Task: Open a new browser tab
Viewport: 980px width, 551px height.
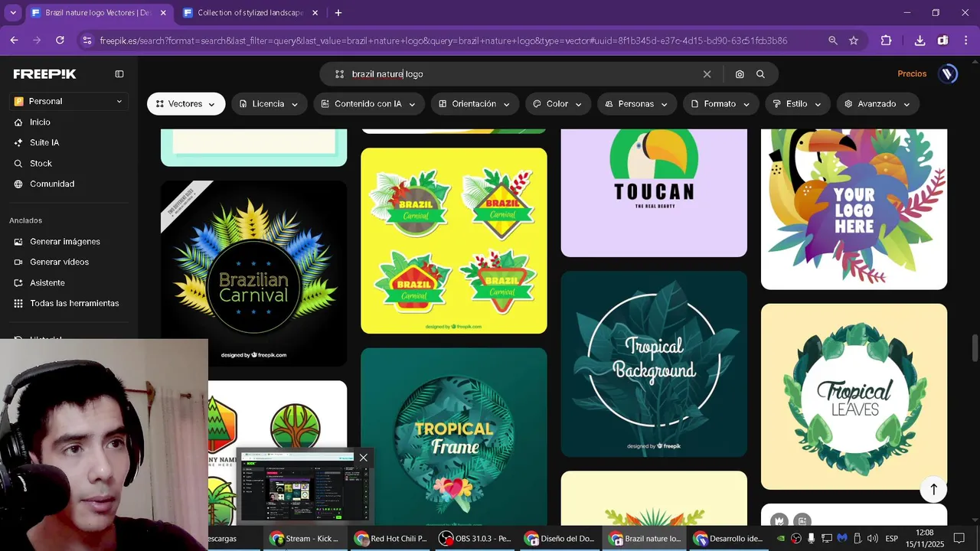Action: [x=338, y=13]
